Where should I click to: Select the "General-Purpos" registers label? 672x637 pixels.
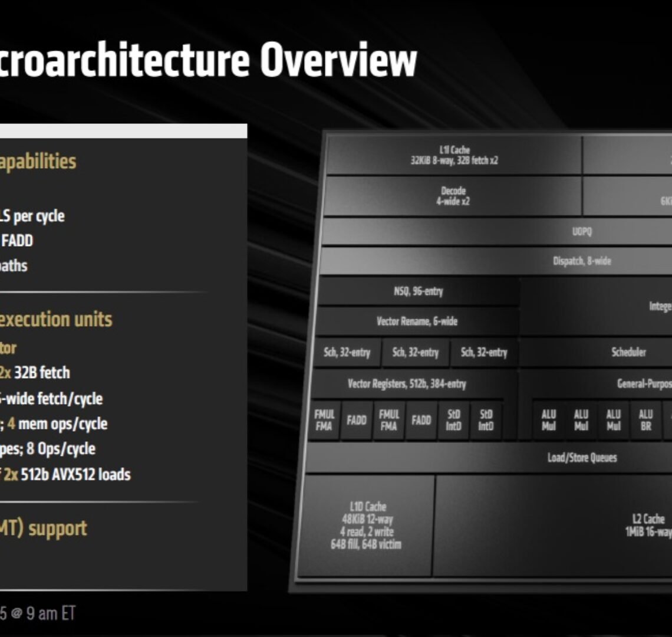pos(644,383)
